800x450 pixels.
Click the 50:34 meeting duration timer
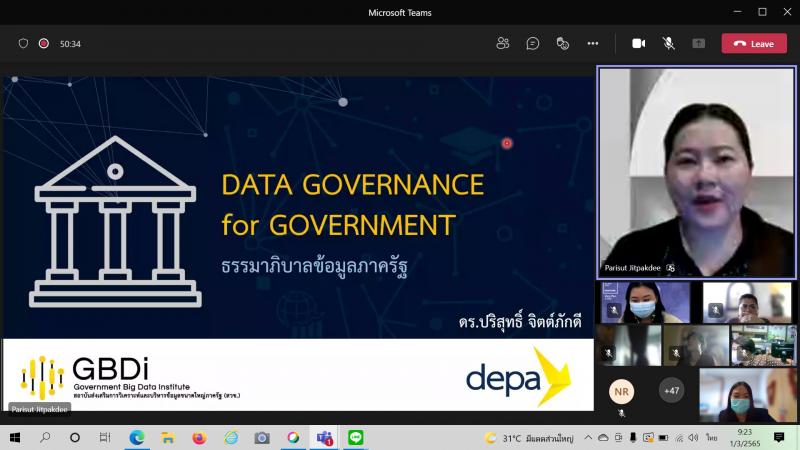tap(70, 44)
